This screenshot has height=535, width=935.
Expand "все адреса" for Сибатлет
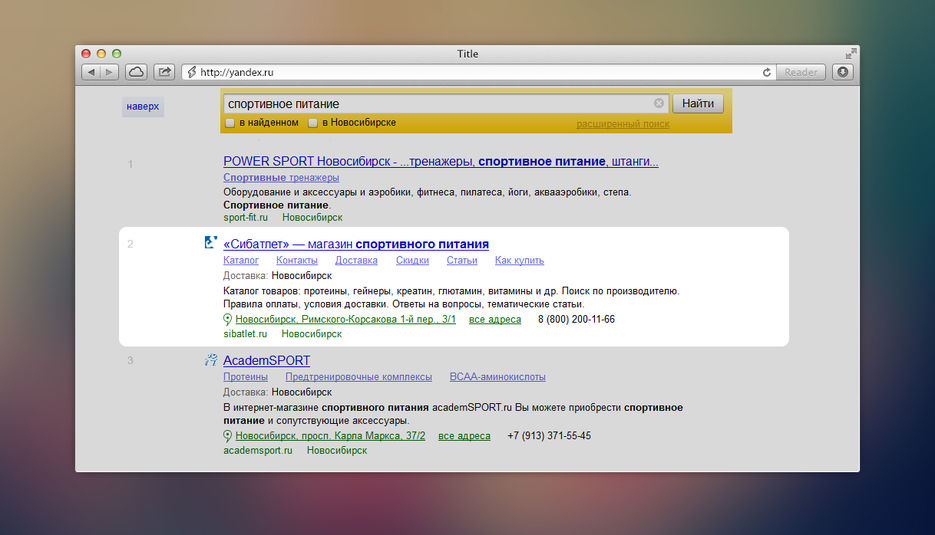click(x=495, y=320)
